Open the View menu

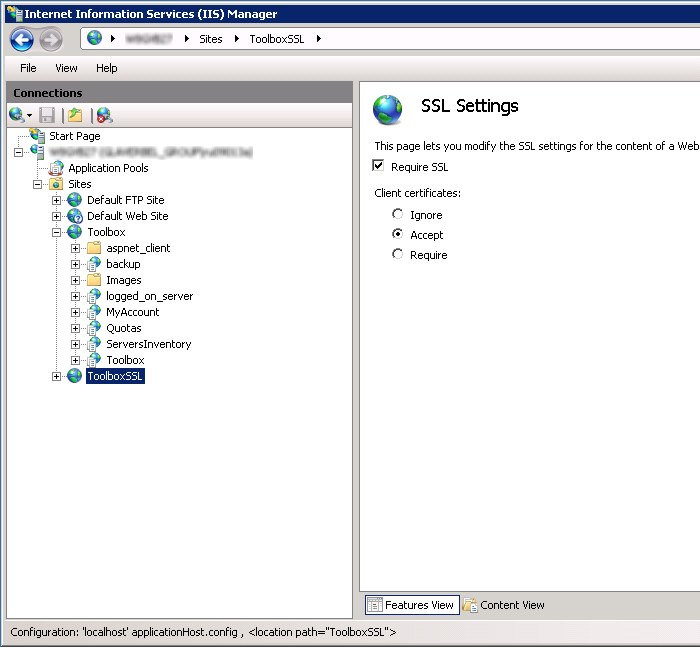point(66,68)
